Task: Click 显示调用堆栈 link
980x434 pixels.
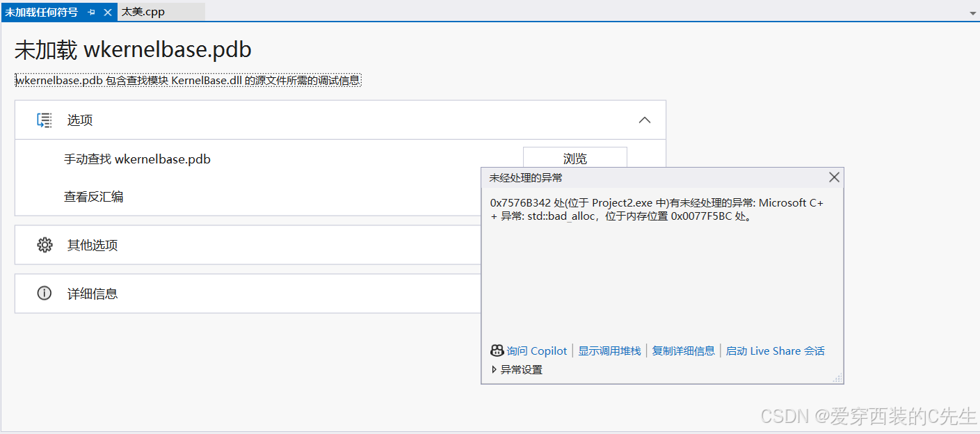Action: pyautogui.click(x=609, y=351)
